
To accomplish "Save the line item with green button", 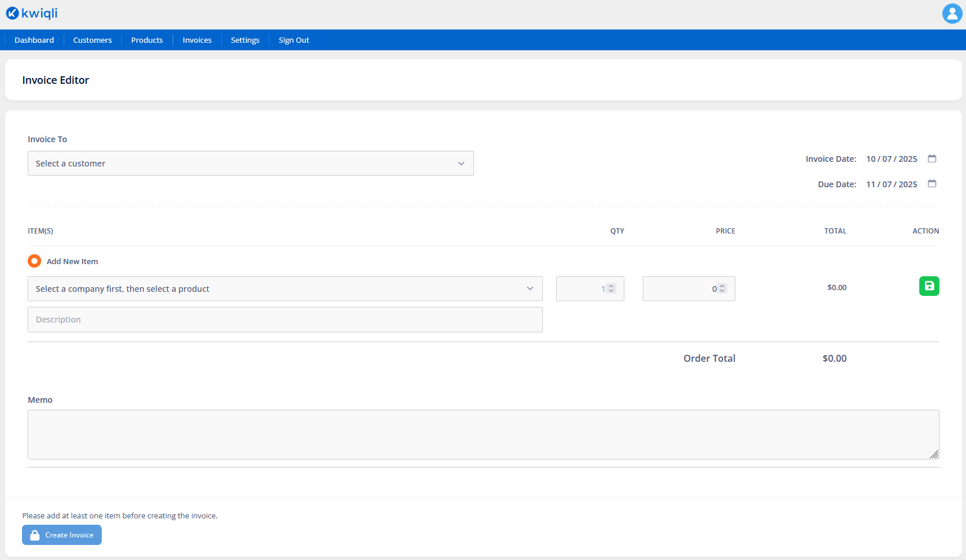I will [929, 286].
